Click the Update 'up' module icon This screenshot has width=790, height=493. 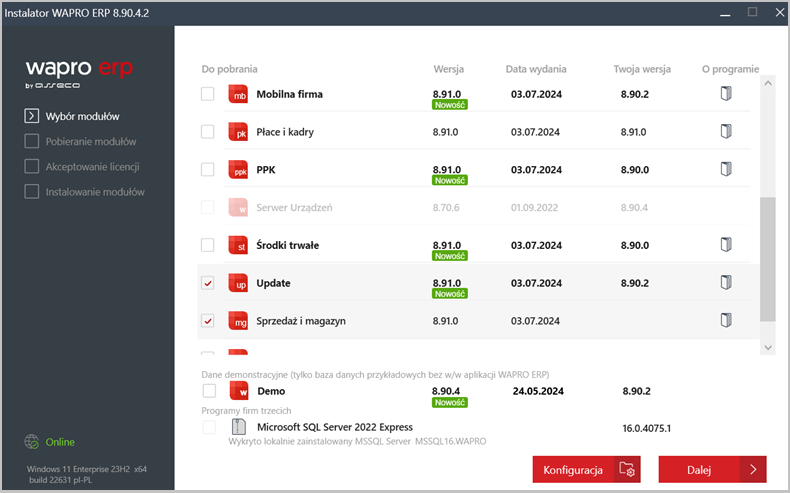pyautogui.click(x=238, y=283)
